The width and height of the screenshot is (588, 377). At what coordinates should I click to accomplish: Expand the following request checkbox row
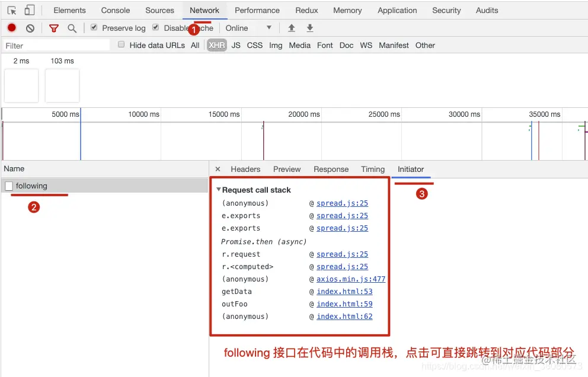(9, 185)
